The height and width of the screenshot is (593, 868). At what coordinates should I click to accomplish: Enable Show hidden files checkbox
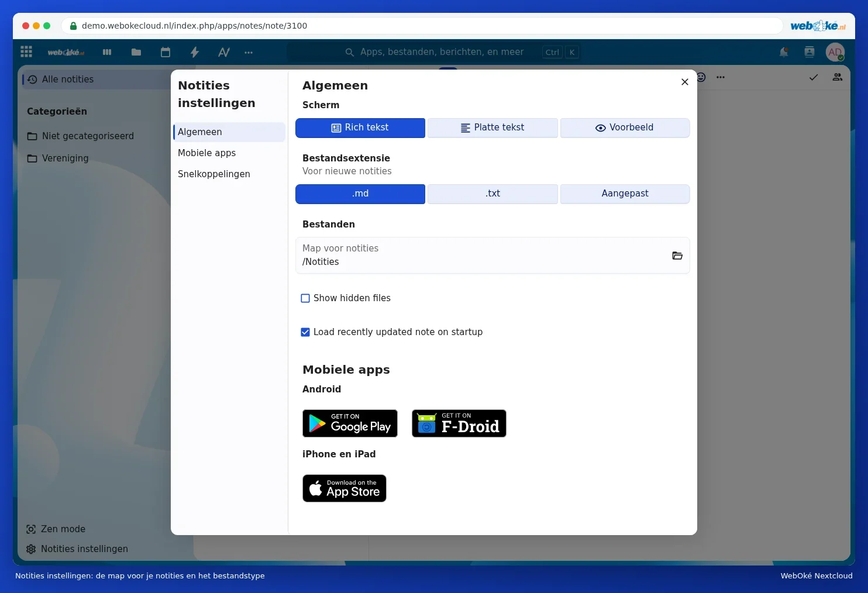pyautogui.click(x=305, y=298)
